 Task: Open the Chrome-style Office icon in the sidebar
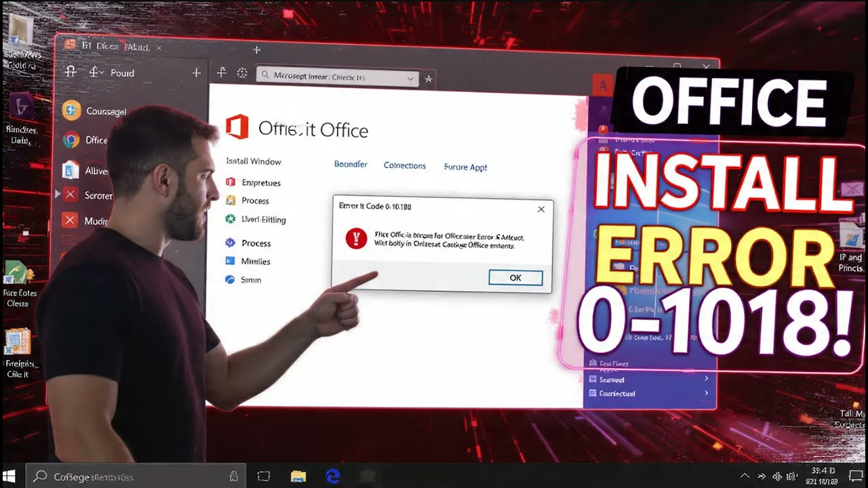click(71, 140)
